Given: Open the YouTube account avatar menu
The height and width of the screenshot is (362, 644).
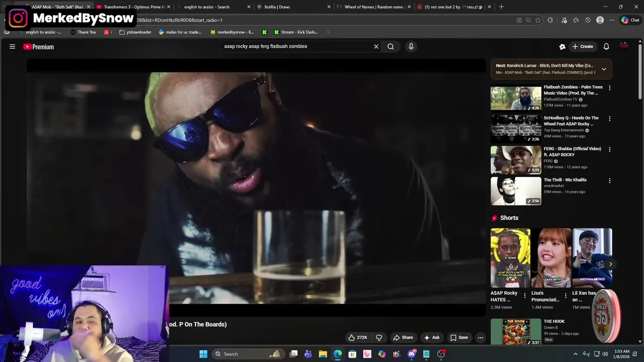Looking at the screenshot, I should click(x=624, y=46).
